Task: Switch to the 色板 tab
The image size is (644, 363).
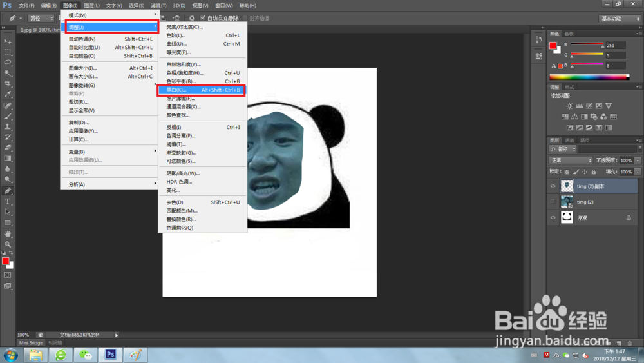Action: click(x=569, y=34)
